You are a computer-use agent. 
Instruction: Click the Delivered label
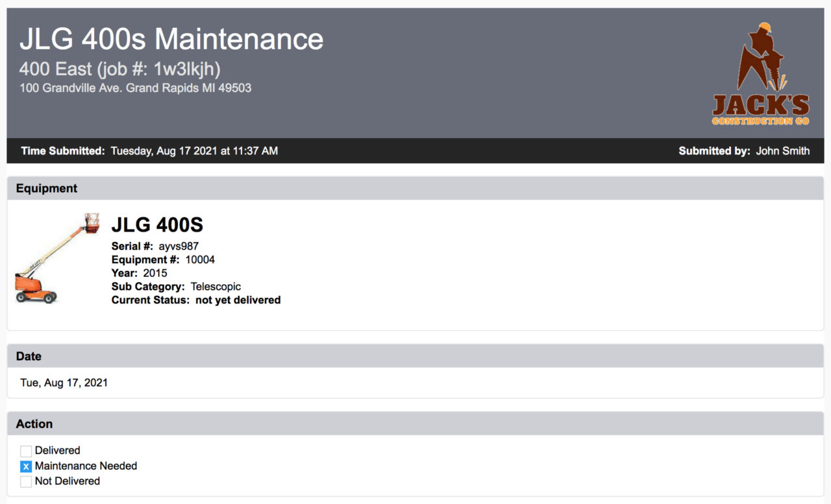[58, 451]
